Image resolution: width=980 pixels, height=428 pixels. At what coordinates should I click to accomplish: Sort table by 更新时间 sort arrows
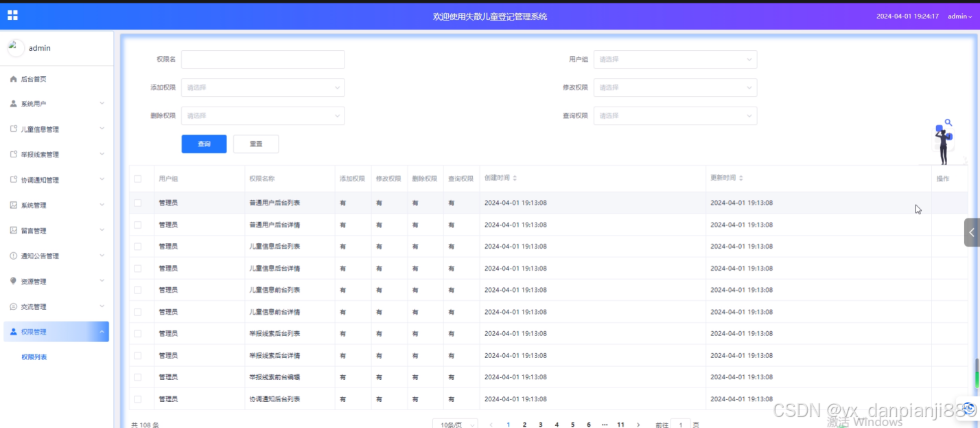pos(740,178)
